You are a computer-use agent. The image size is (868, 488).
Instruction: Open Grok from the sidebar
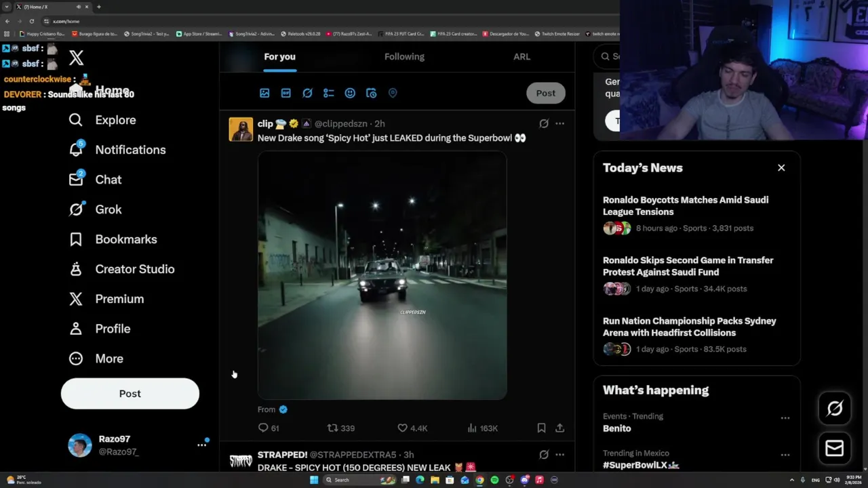(95, 209)
